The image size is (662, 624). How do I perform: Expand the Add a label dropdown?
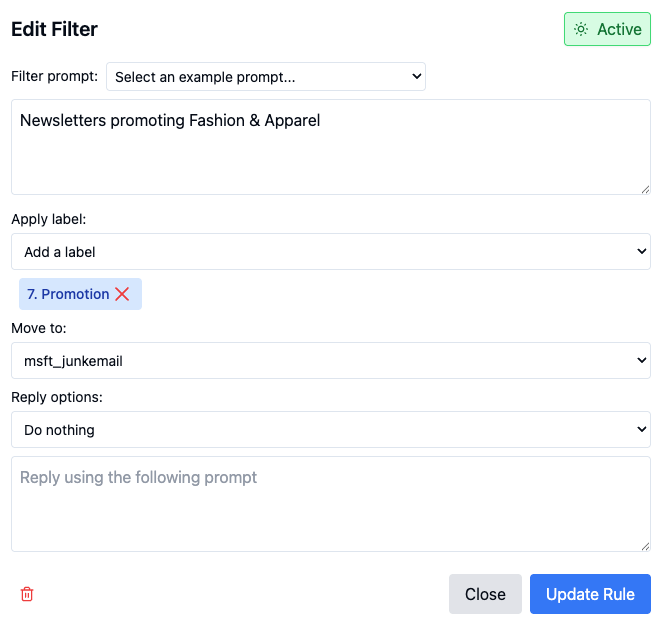(331, 252)
